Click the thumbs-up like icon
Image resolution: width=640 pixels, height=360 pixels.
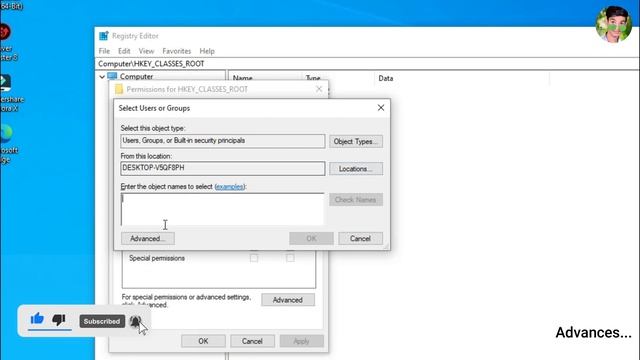pos(37,318)
